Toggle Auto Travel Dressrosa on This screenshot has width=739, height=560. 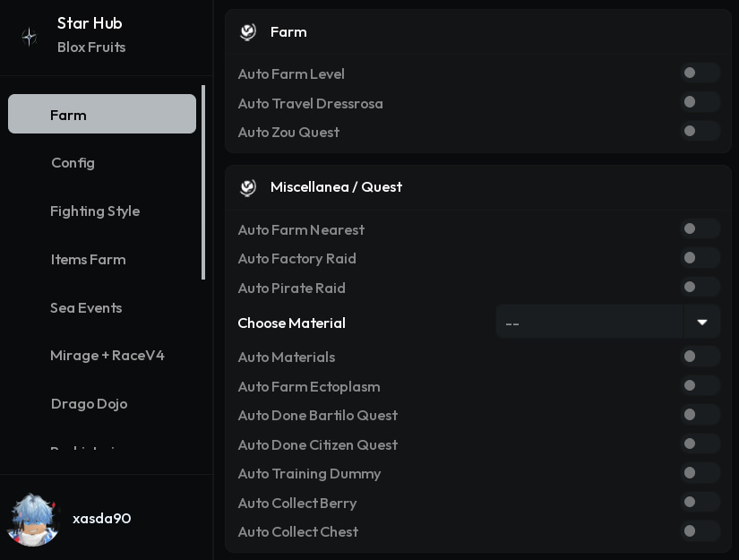pos(700,102)
